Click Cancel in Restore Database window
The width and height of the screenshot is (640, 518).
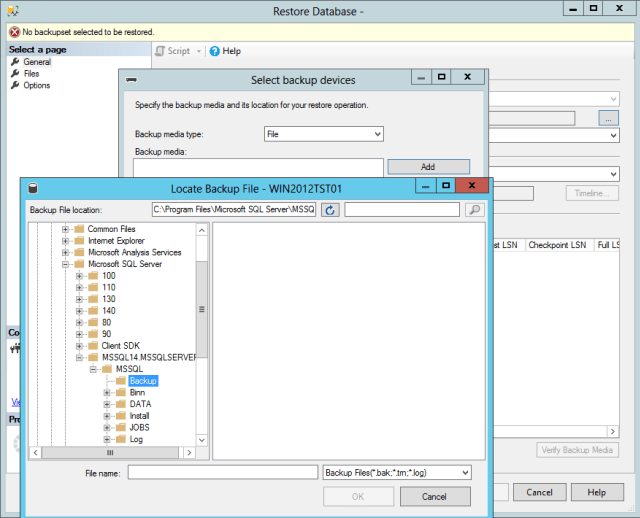point(539,492)
